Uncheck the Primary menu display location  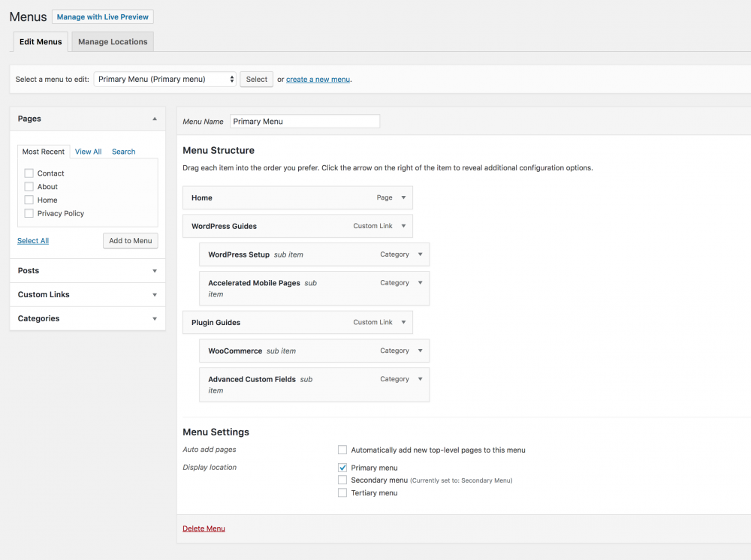point(342,468)
